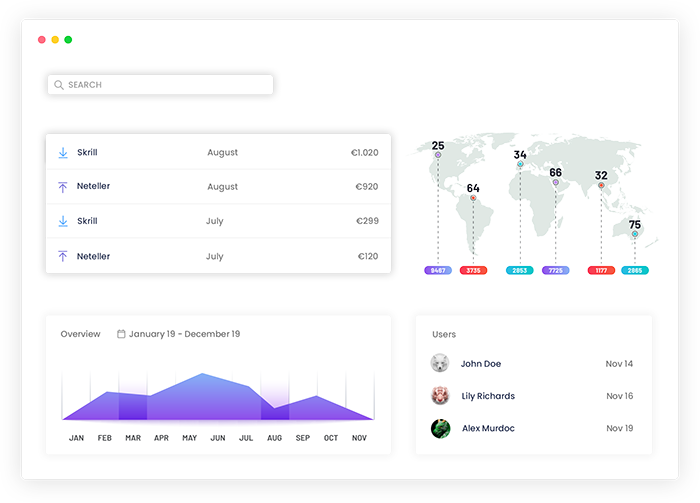This screenshot has height=503, width=700.
Task: Open the calendar icon next to date range
Action: pyautogui.click(x=121, y=334)
